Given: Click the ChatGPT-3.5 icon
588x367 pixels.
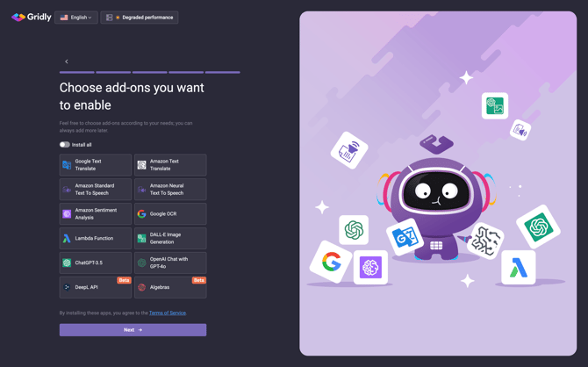Looking at the screenshot, I should (x=67, y=263).
